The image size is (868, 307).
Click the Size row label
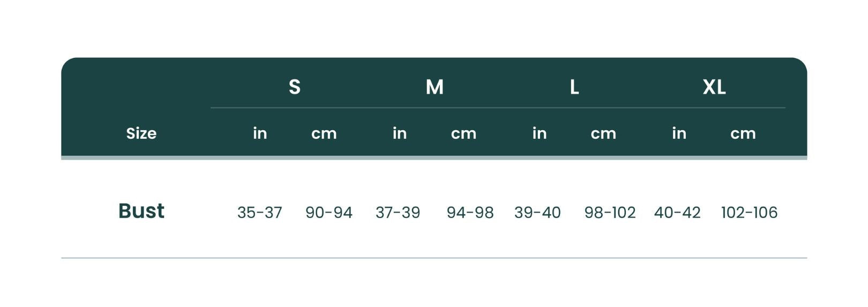pyautogui.click(x=141, y=133)
